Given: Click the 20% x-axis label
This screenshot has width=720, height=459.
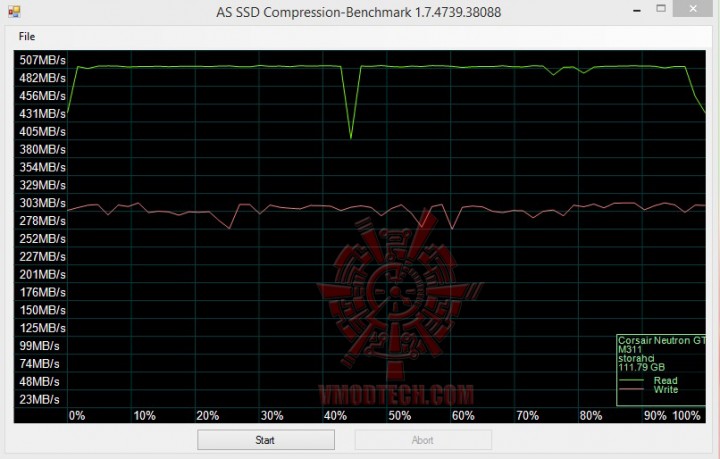Looking at the screenshot, I should pos(208,416).
